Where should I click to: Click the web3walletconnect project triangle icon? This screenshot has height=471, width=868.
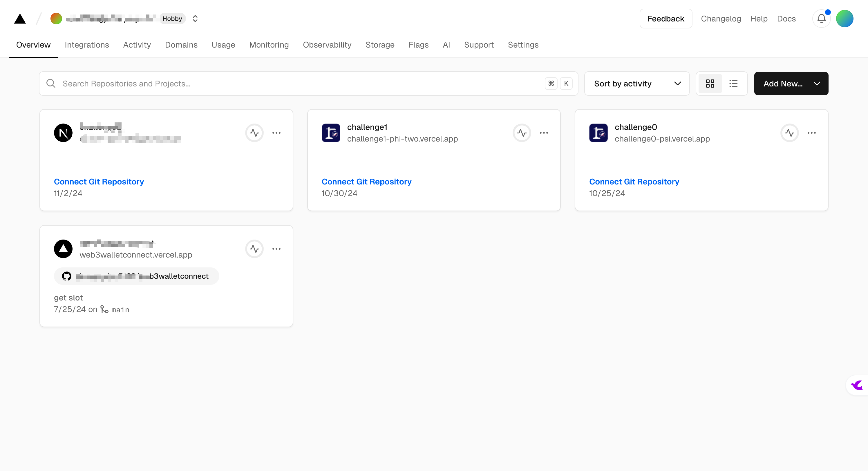[63, 249]
